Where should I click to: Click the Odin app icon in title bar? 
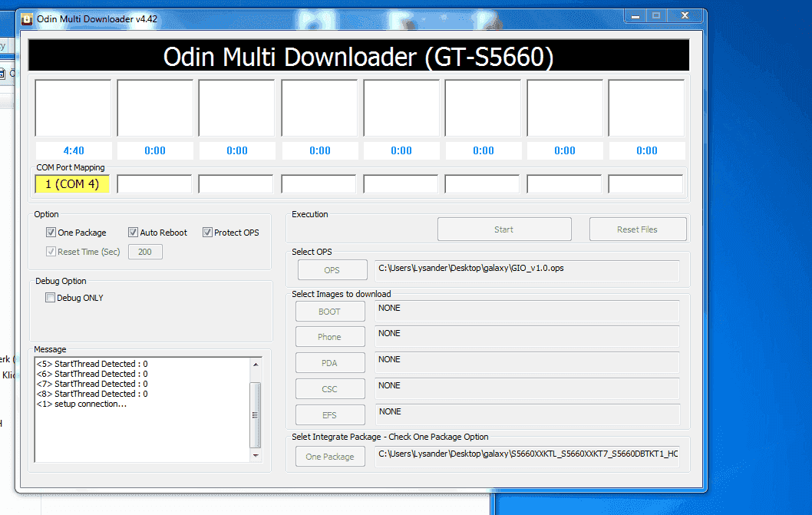(26, 19)
